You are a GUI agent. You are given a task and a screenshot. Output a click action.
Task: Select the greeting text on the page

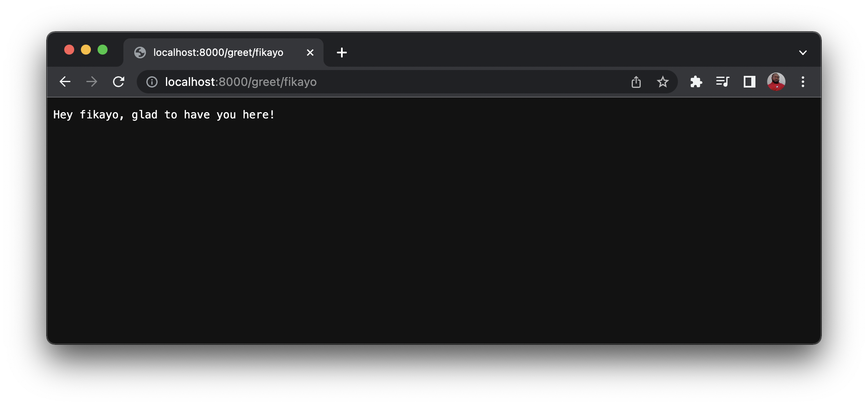(164, 114)
